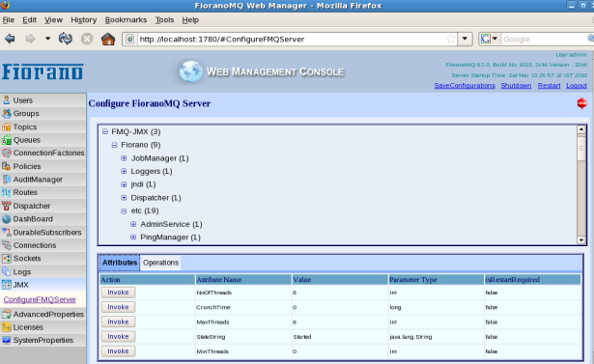Expand the AdminService tree node
Screen dimensions: 594x364
tap(133, 224)
